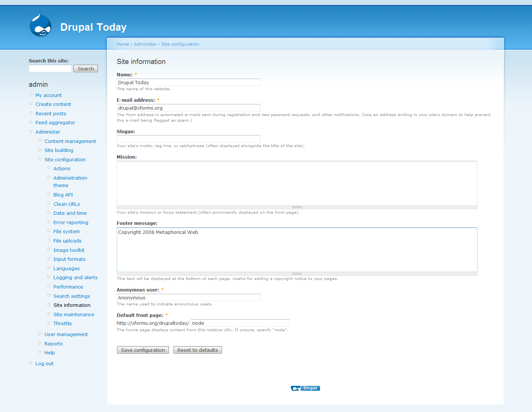Open Date and time settings

coord(70,213)
